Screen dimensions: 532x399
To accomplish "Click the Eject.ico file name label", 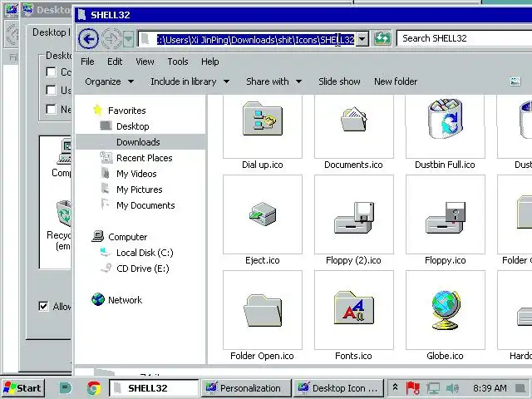I will 263,260.
